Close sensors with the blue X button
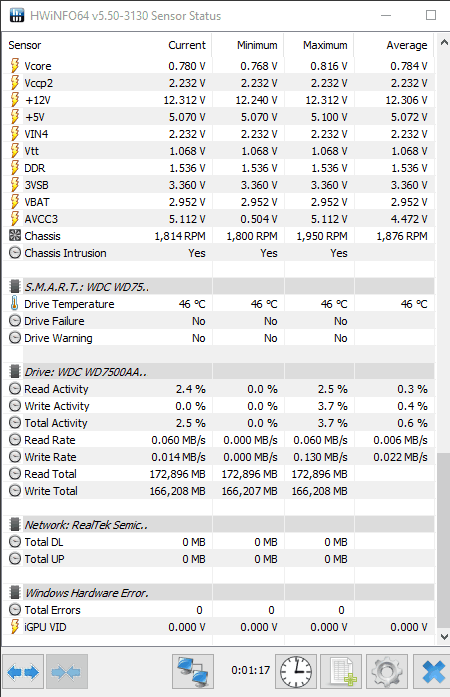 click(x=432, y=671)
